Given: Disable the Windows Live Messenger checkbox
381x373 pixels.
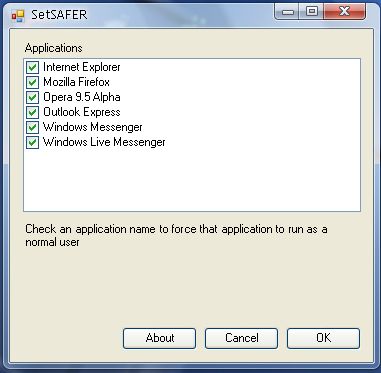Looking at the screenshot, I should tap(32, 143).
